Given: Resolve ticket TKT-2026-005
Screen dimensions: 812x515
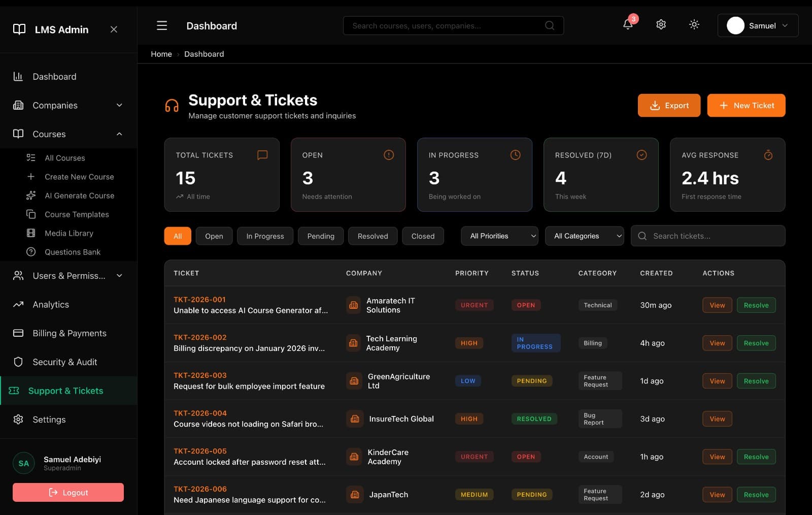Looking at the screenshot, I should (756, 457).
